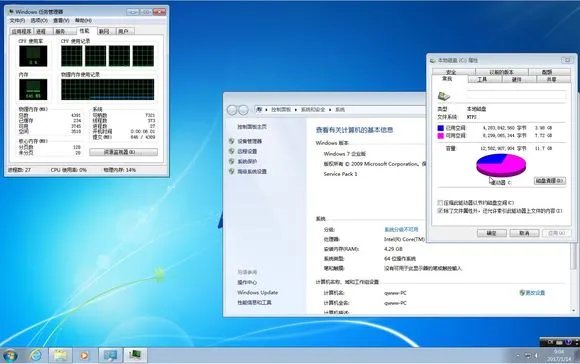Click the shield icon beside 高级系统设置
This screenshot has width=580, height=364.
coord(232,171)
